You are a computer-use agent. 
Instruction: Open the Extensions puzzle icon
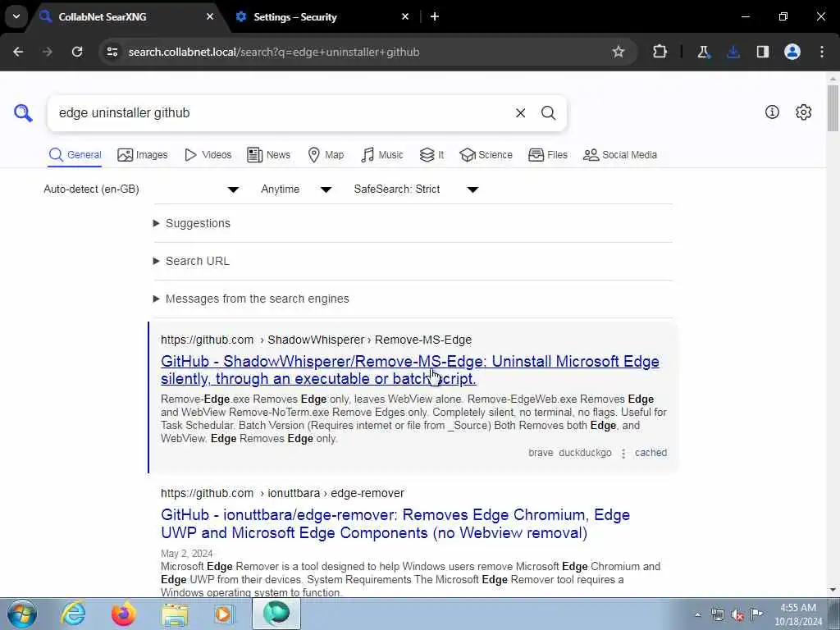pos(660,52)
